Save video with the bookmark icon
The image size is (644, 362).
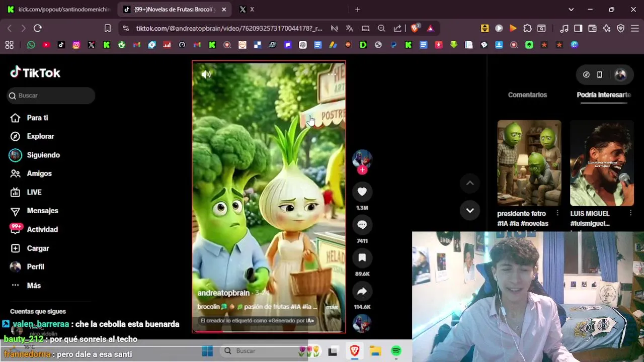click(x=362, y=258)
